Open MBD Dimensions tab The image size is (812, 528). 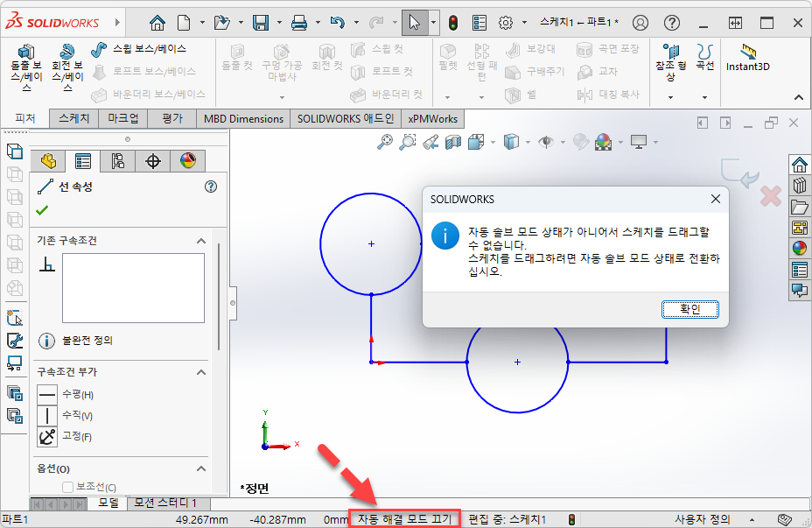click(x=243, y=119)
